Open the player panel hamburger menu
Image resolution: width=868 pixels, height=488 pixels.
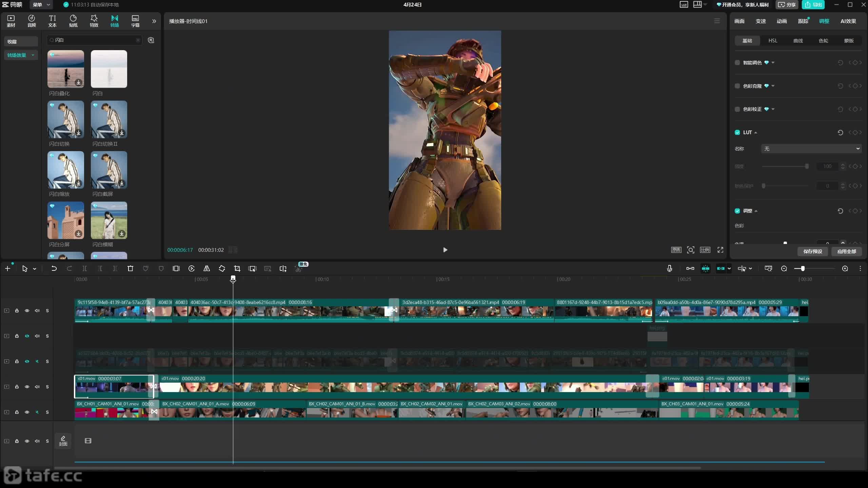(717, 21)
